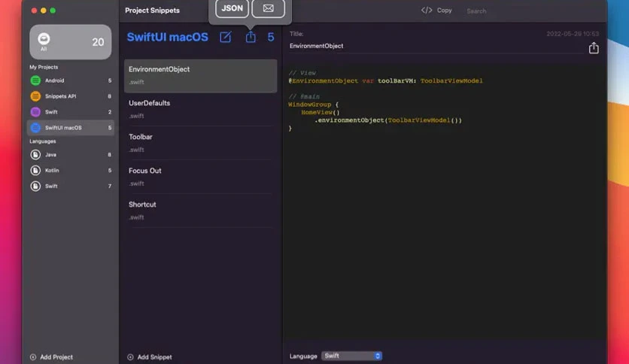The width and height of the screenshot is (629, 364).
Task: Filter by Kotlin language
Action: tap(71, 171)
